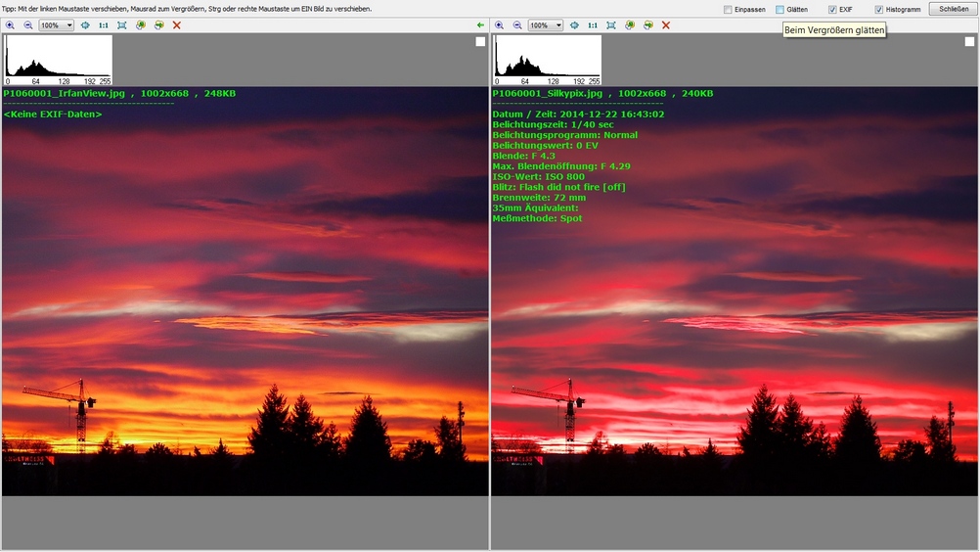The width and height of the screenshot is (980, 552).
Task: Zoom out on the right Silkypix image
Action: point(516,25)
